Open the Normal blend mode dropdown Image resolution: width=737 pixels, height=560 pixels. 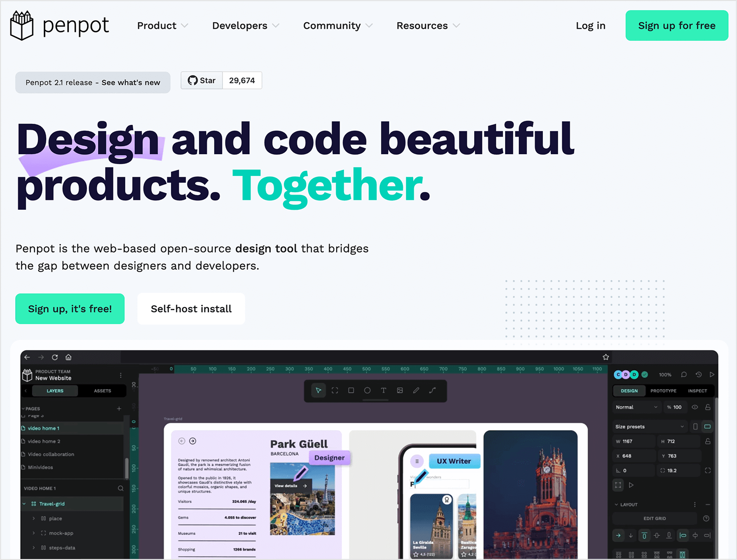coord(637,407)
